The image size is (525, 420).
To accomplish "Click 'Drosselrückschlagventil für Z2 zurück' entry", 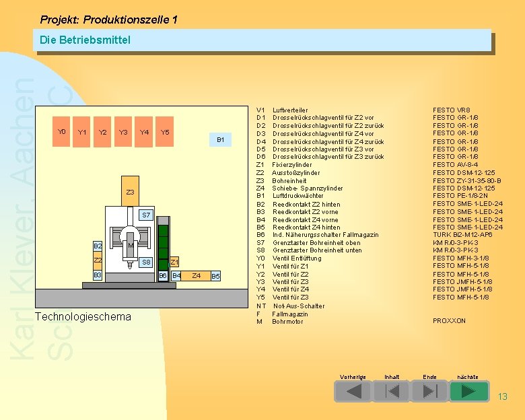I will [328, 126].
